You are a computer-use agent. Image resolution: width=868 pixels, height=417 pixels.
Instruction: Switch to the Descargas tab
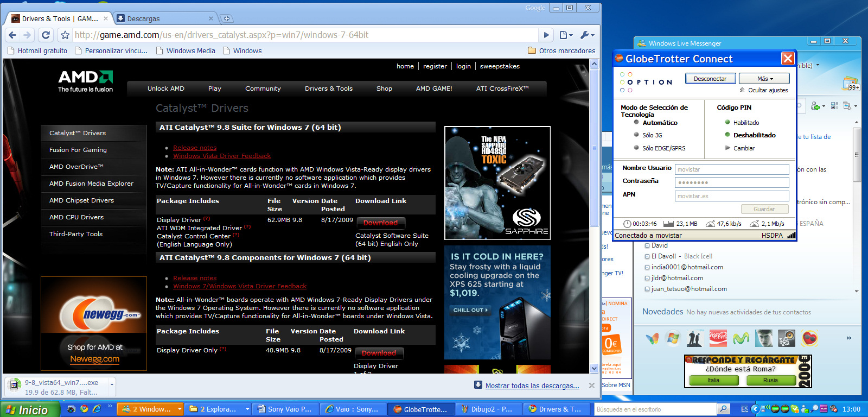coord(163,18)
